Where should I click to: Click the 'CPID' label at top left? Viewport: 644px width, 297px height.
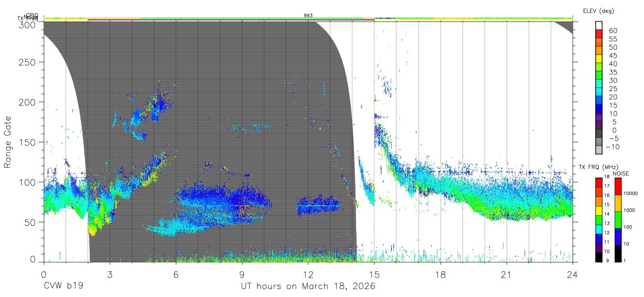pos(32,16)
